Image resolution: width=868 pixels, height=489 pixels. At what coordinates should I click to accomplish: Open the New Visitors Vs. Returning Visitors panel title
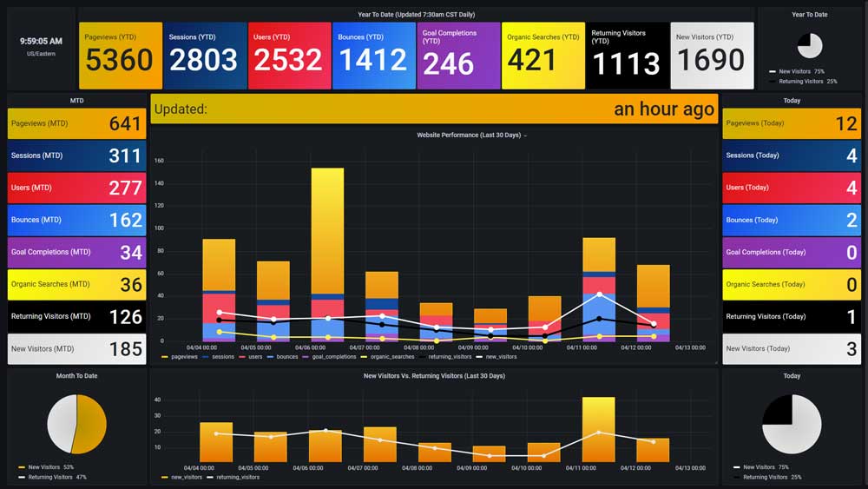coord(433,376)
